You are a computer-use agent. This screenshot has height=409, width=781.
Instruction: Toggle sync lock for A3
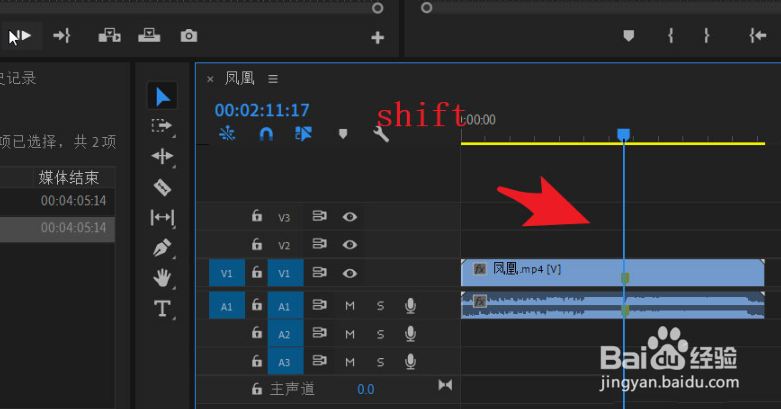pos(319,360)
